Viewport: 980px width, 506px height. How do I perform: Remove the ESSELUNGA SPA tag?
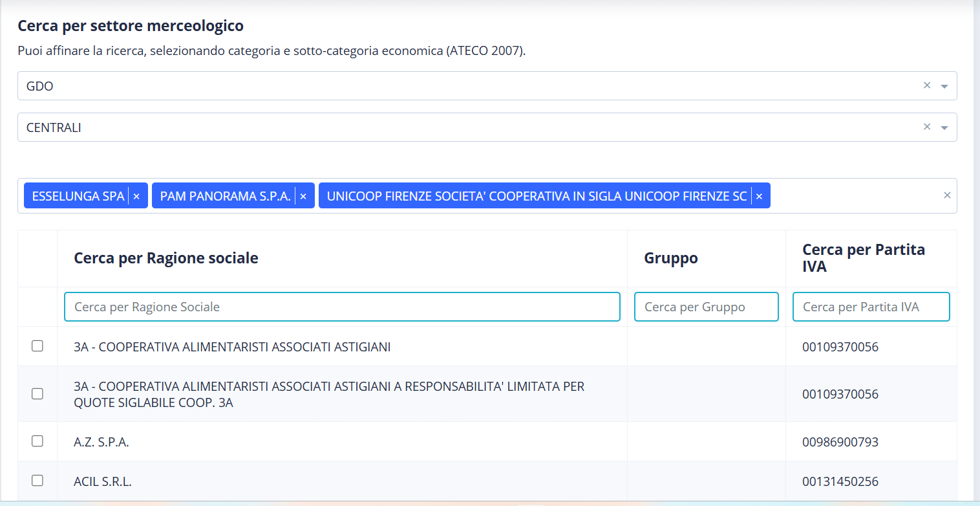click(x=136, y=196)
